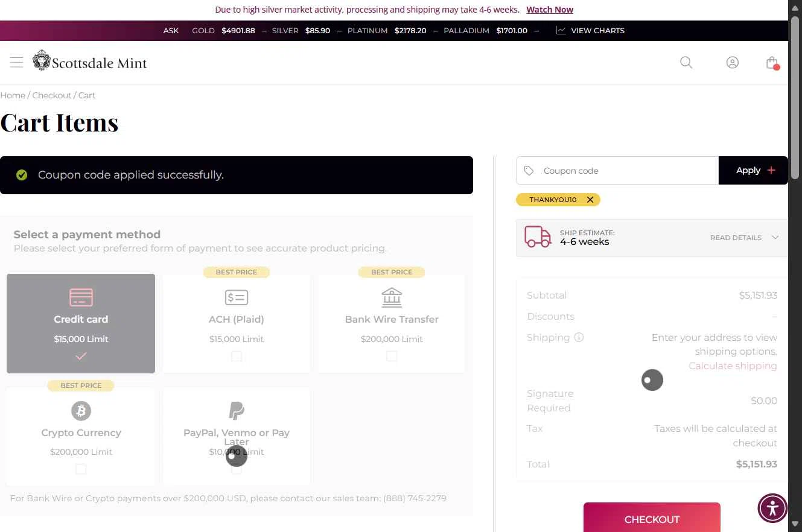Tick the ACH (Plaid) checkbox
Viewport: 802px width, 532px height.
237,356
